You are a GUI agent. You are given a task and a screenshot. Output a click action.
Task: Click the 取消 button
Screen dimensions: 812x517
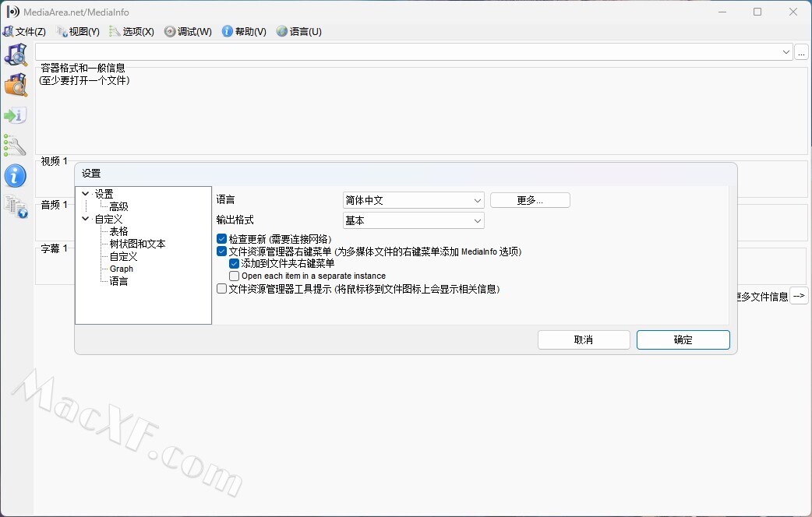tap(584, 340)
